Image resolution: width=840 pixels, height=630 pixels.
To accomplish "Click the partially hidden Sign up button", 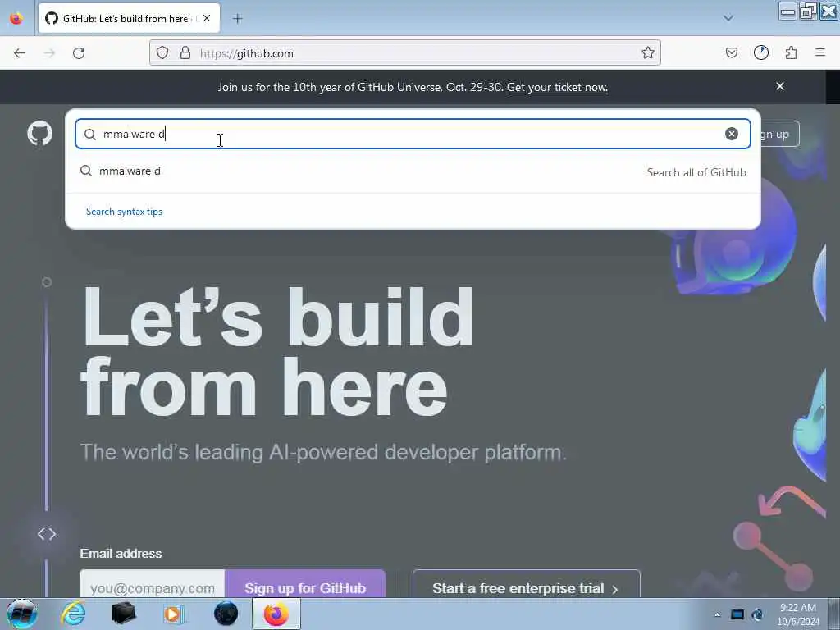I will 779,134.
